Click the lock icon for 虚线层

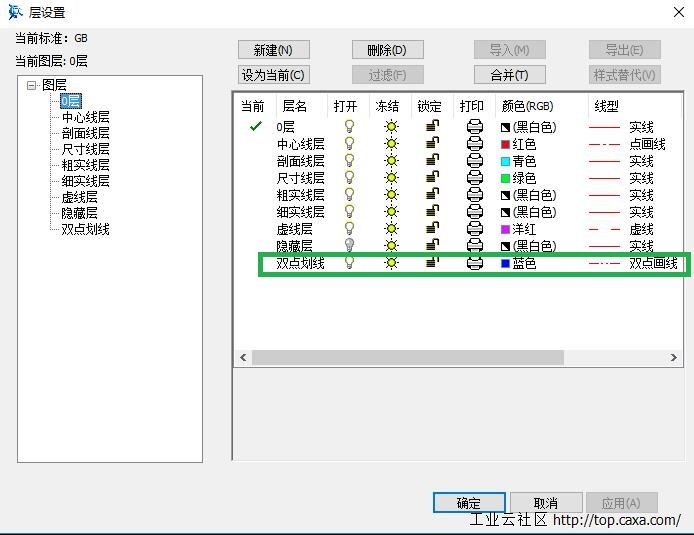pyautogui.click(x=432, y=229)
